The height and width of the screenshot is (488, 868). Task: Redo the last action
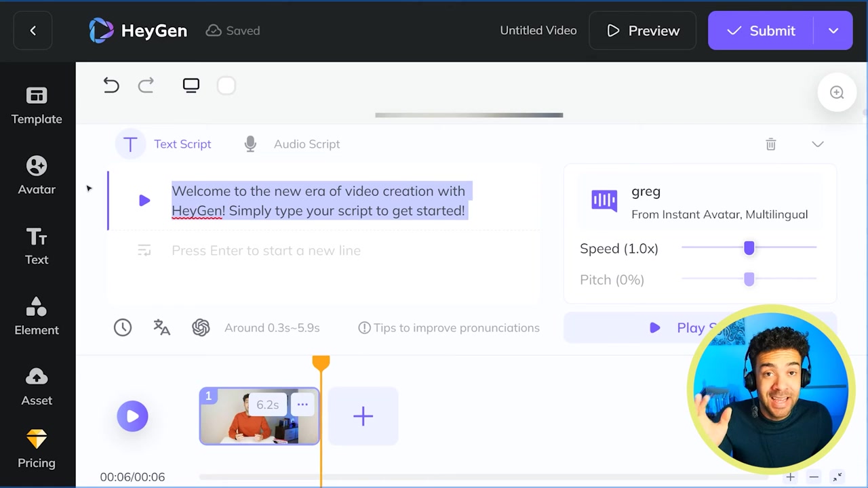146,85
